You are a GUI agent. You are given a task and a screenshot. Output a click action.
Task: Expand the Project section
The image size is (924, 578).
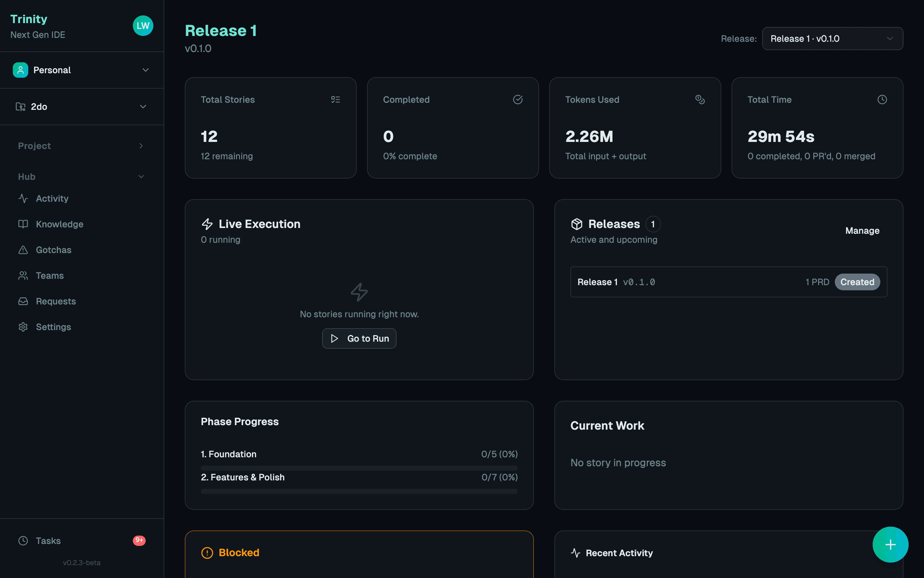pyautogui.click(x=82, y=146)
